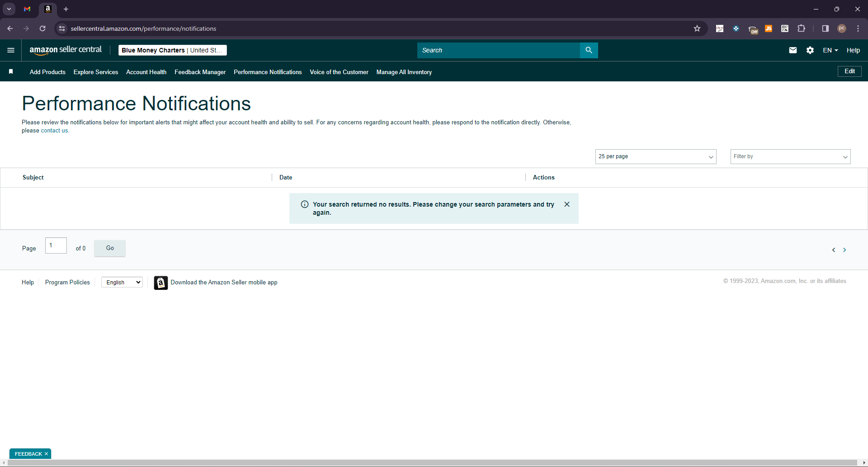Image resolution: width=868 pixels, height=467 pixels.
Task: Open Feedback Manager menu item
Action: click(200, 72)
